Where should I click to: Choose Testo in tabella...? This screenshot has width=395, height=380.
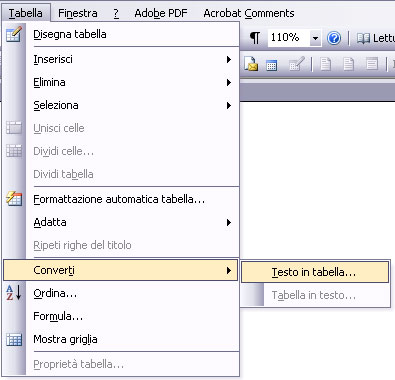(x=315, y=272)
